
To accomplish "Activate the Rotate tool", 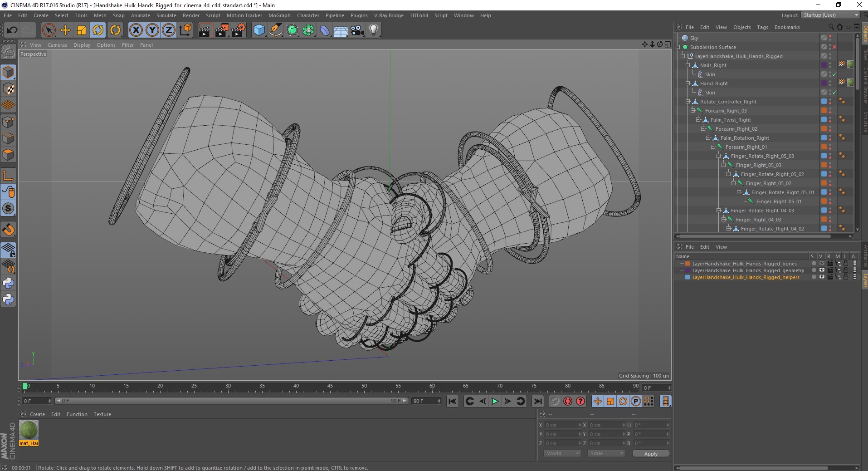I will click(98, 30).
